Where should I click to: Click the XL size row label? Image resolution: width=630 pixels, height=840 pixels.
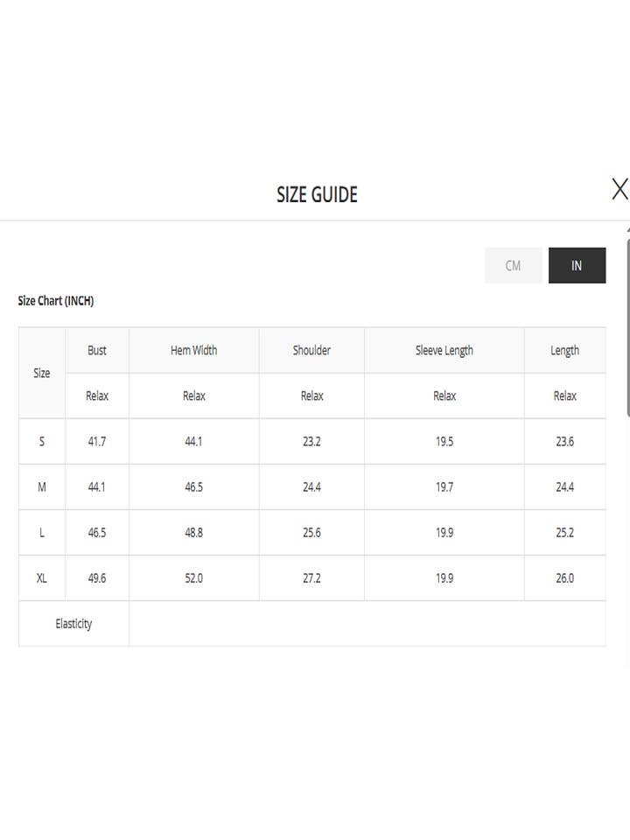pyautogui.click(x=42, y=578)
